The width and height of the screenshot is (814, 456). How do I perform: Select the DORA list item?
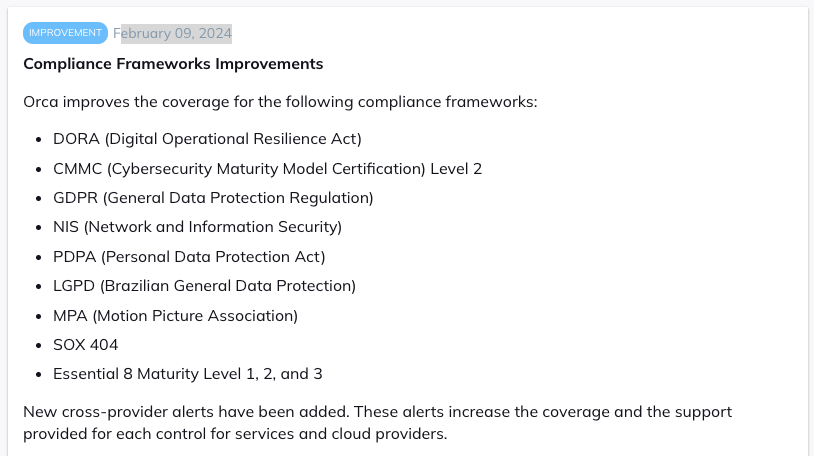(x=207, y=139)
